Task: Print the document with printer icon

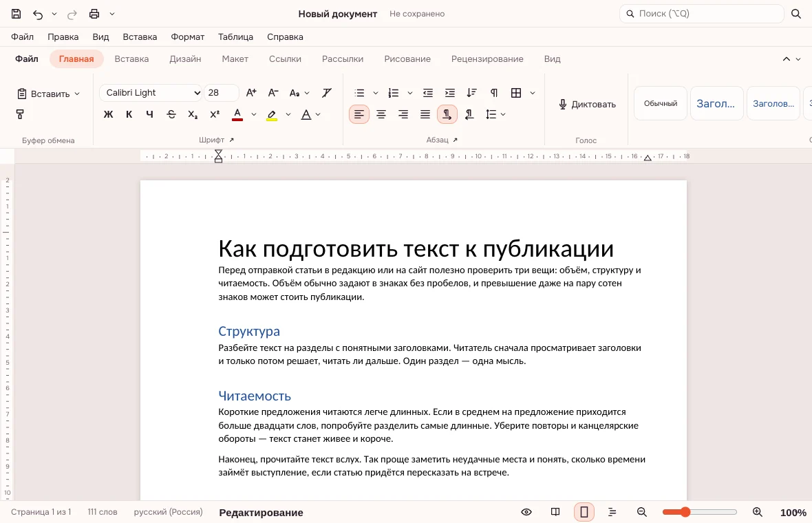Action: [x=94, y=14]
